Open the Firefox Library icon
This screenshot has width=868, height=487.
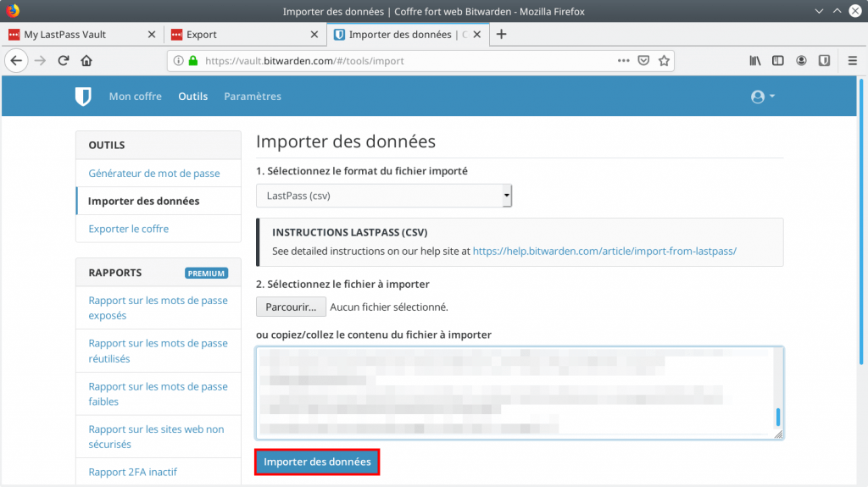coord(755,61)
